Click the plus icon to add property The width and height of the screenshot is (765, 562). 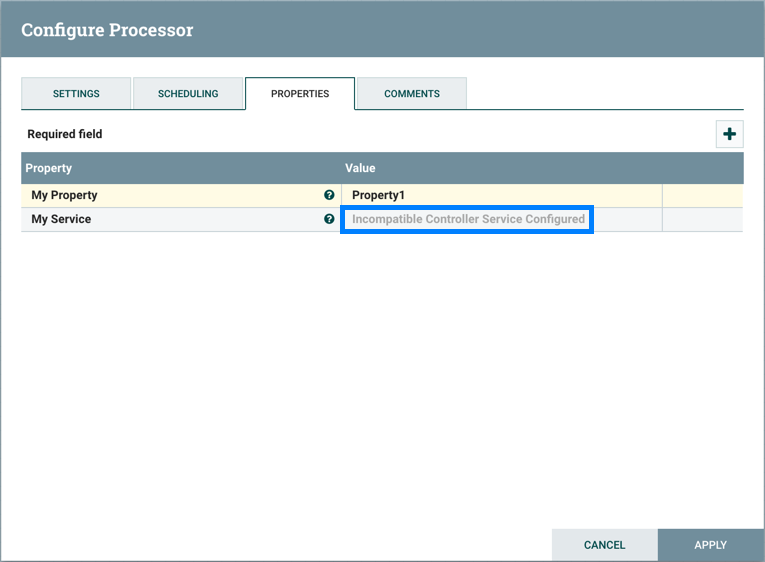[729, 134]
